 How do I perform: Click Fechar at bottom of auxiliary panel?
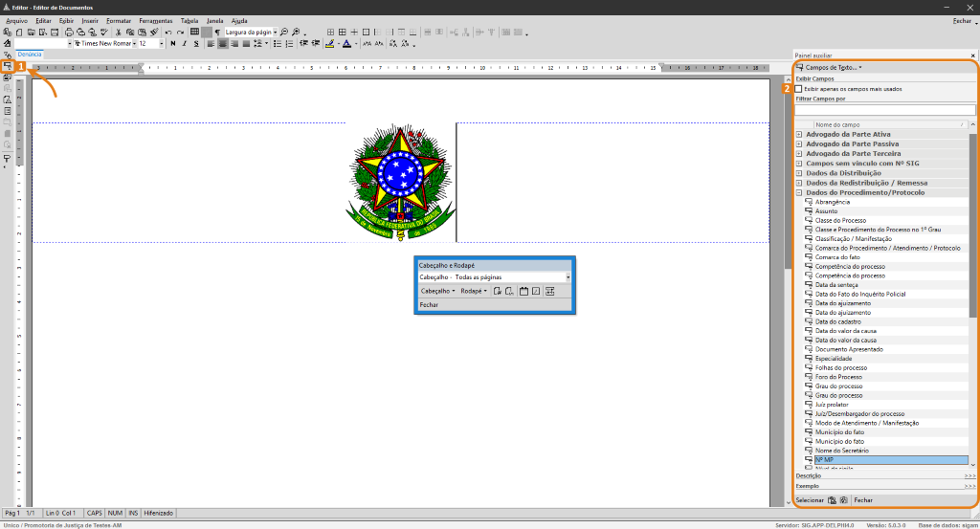click(x=863, y=500)
